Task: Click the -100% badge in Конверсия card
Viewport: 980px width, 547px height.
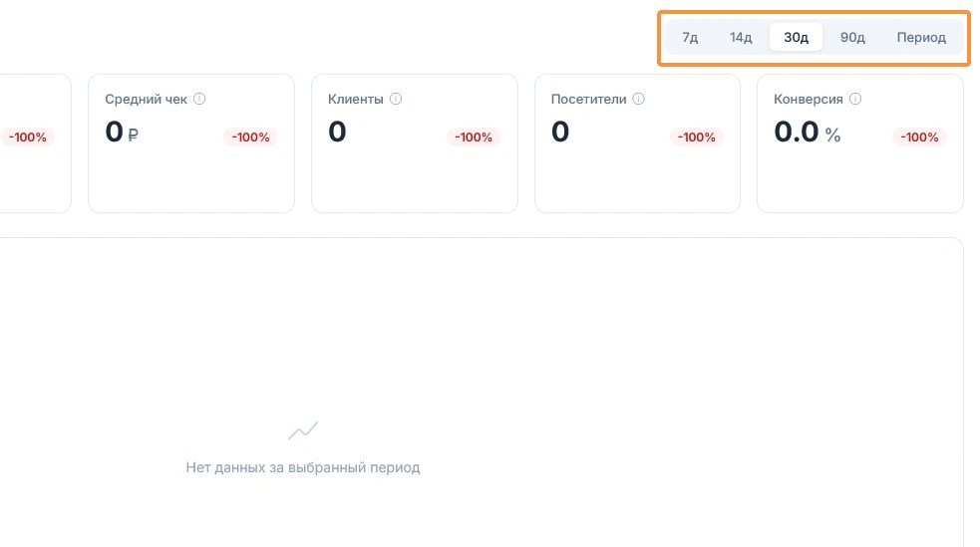Action: tap(919, 137)
